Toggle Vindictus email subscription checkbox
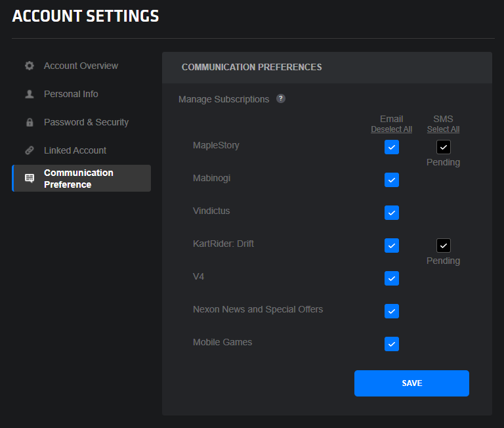Screen dimensions: 504x428 point(392,213)
